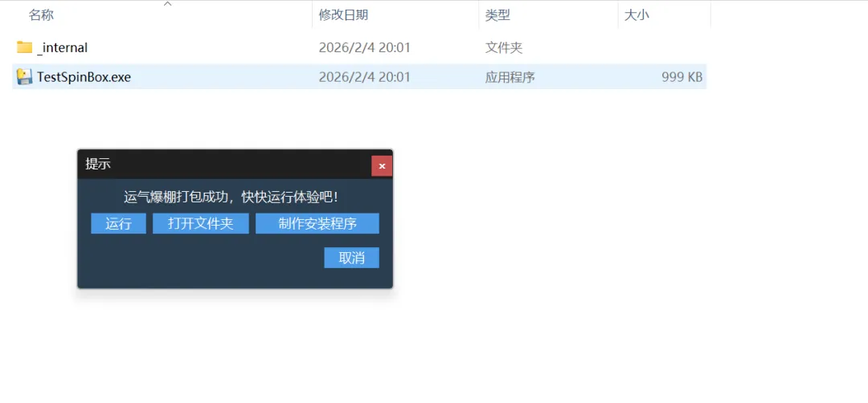Select the _internal folder name

tap(63, 48)
